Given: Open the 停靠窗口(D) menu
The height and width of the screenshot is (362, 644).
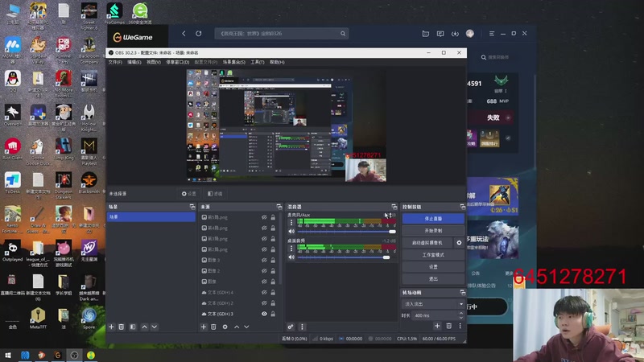Looking at the screenshot, I should (x=177, y=62).
